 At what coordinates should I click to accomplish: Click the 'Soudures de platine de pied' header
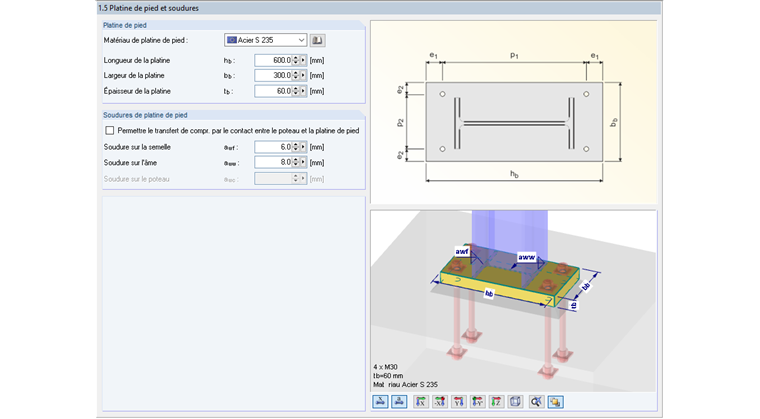tap(145, 115)
